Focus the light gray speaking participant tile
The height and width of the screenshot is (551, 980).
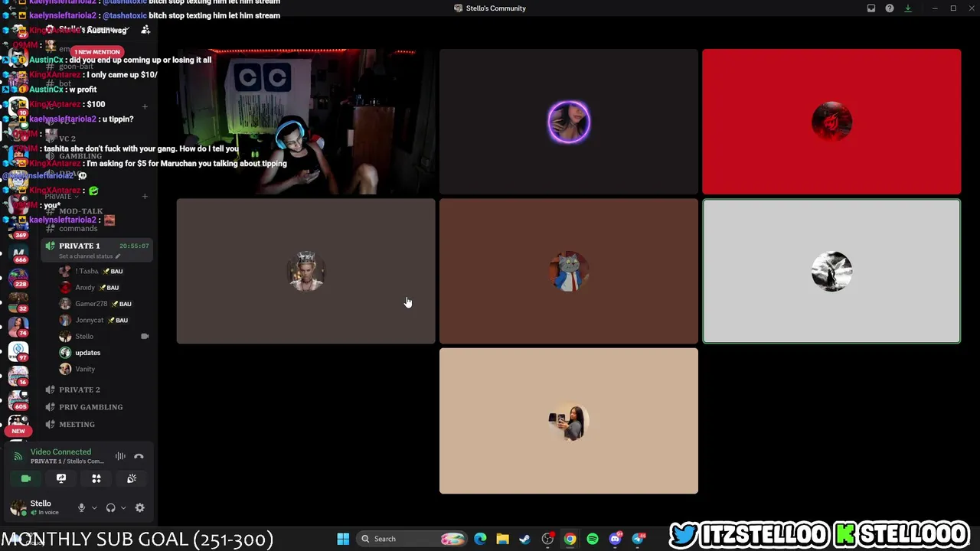coord(831,271)
